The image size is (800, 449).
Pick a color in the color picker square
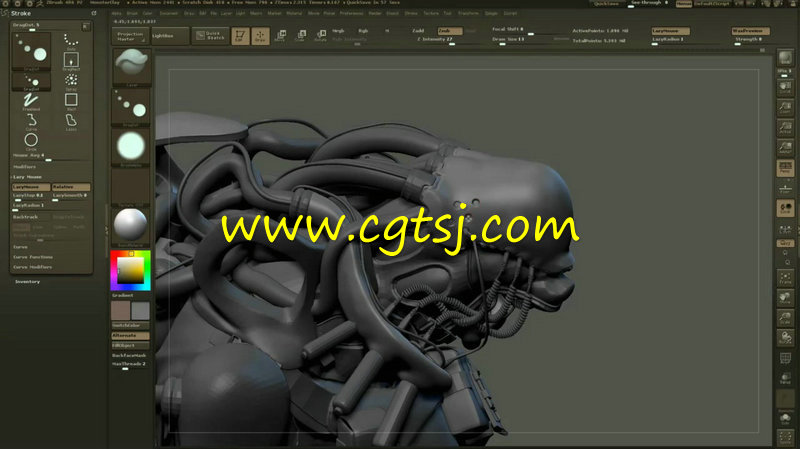pyautogui.click(x=131, y=270)
